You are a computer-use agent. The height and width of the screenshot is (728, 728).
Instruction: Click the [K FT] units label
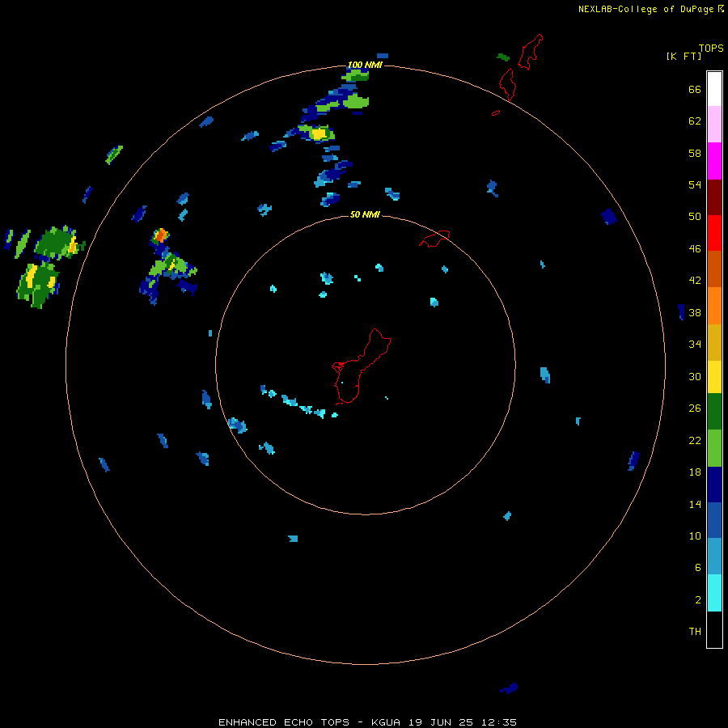click(684, 56)
